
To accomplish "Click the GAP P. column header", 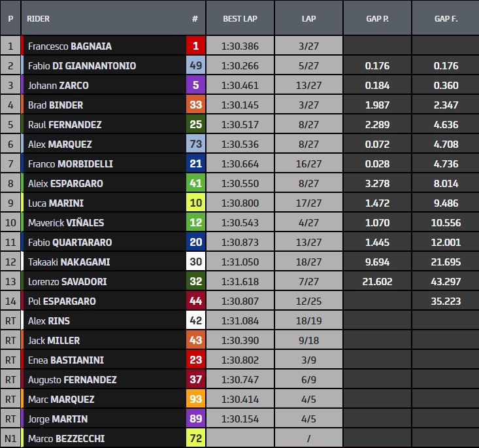I will pyautogui.click(x=377, y=19).
